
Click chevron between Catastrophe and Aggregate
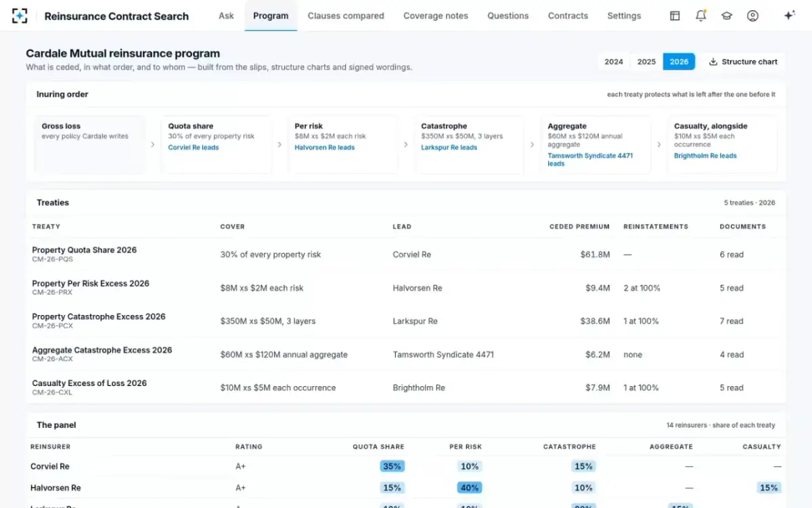[533, 144]
